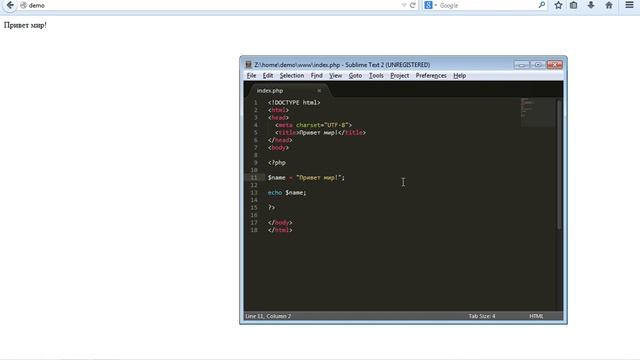Click the <!DOCTYPE html> code line
Image resolution: width=640 pixels, height=360 pixels.
point(294,102)
